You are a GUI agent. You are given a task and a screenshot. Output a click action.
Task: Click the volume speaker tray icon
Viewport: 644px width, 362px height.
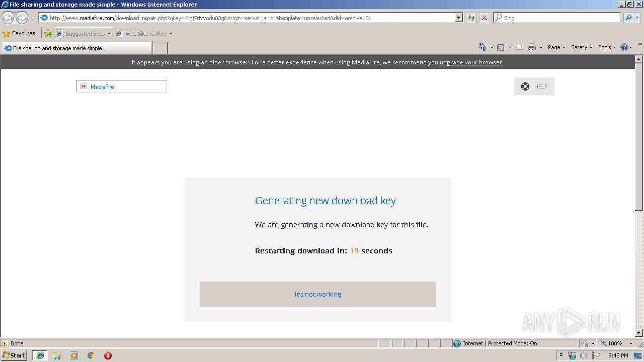click(x=584, y=355)
